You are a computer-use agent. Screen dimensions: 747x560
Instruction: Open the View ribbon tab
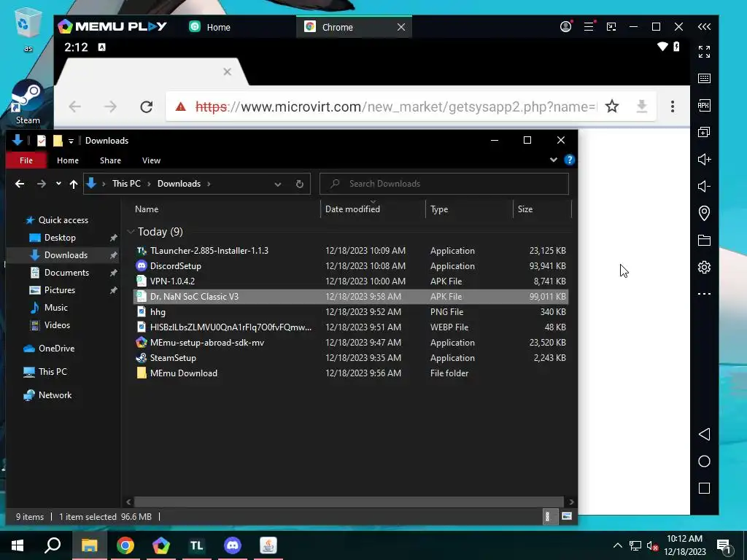click(151, 160)
